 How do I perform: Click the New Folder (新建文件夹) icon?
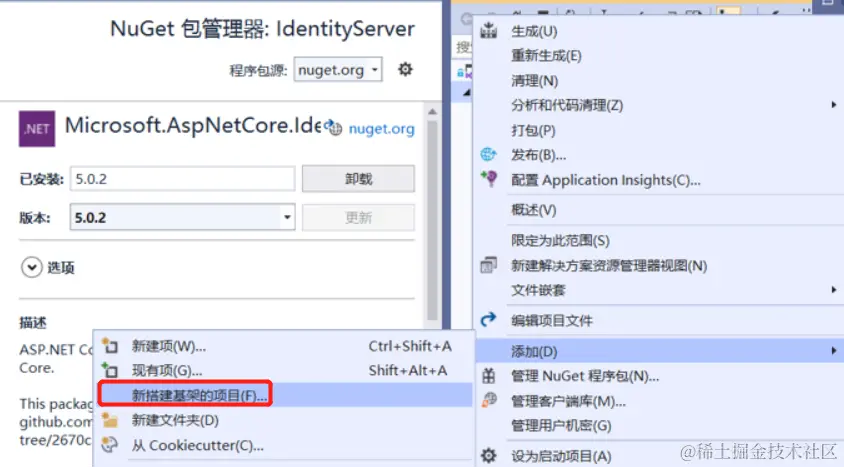(x=110, y=420)
